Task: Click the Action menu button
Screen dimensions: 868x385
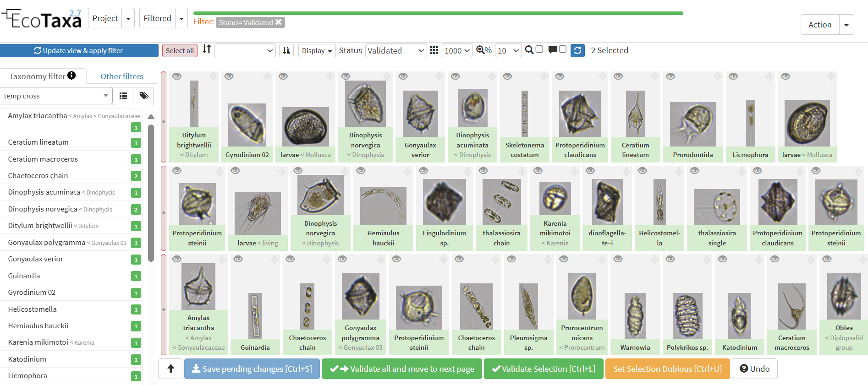Action: pyautogui.click(x=820, y=25)
